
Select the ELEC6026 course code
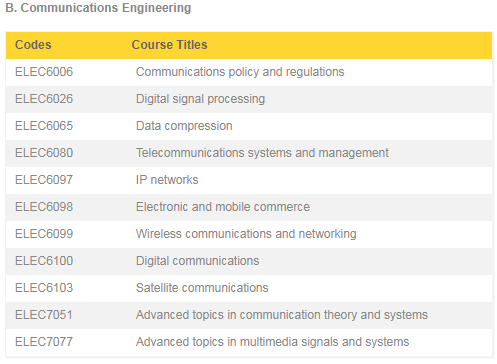pos(44,99)
